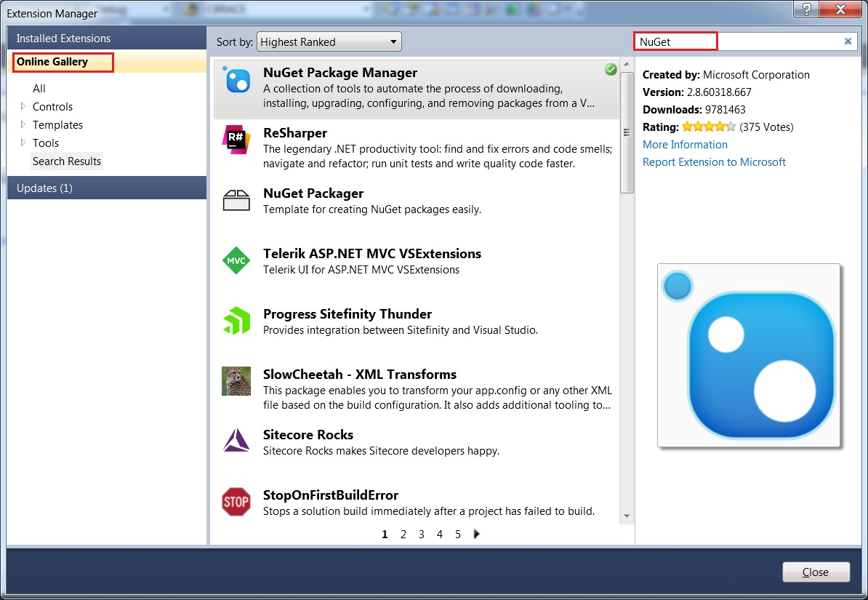Select current results page 1

coord(385,534)
